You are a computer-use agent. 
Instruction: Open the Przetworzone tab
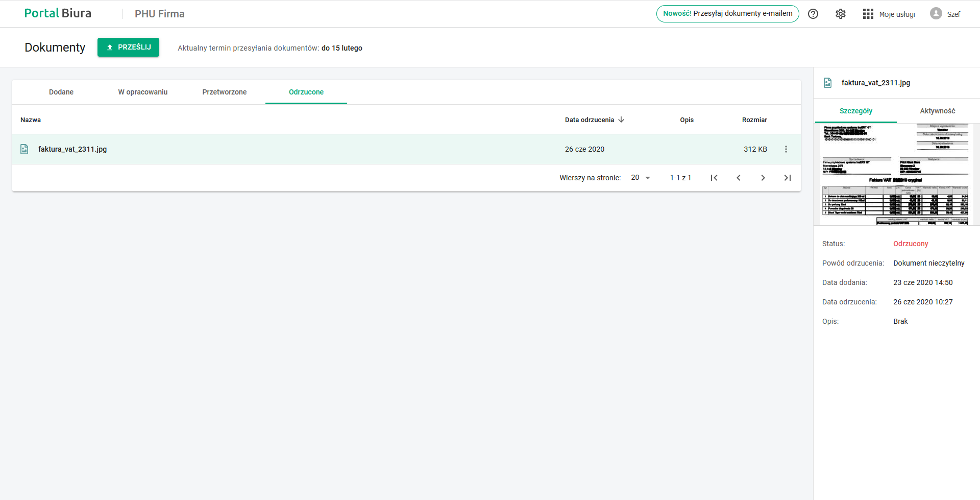[225, 92]
